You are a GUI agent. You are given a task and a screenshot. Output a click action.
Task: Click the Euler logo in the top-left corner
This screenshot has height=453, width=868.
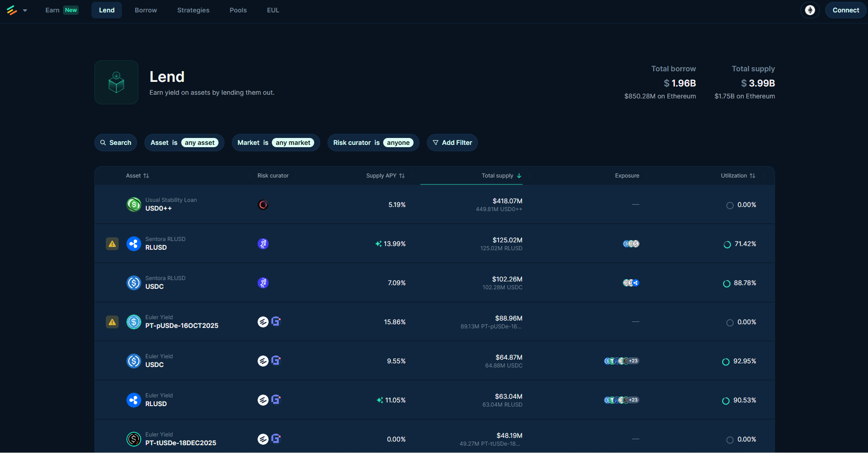[12, 10]
